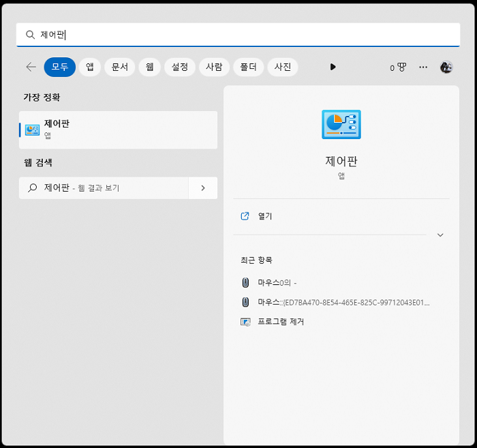Click the 가장 정확 heading
The image size is (477, 448).
(x=42, y=98)
